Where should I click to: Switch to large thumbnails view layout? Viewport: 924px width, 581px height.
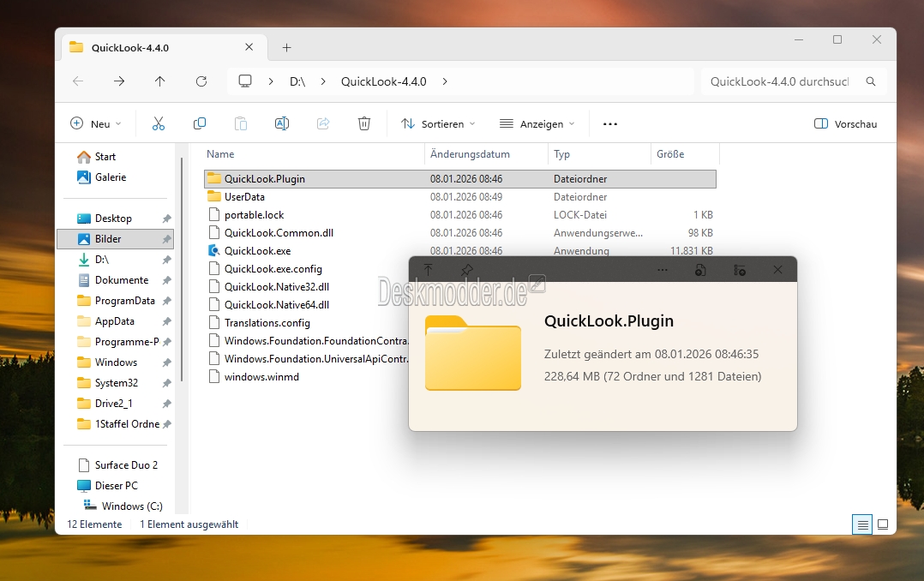pyautogui.click(x=883, y=524)
